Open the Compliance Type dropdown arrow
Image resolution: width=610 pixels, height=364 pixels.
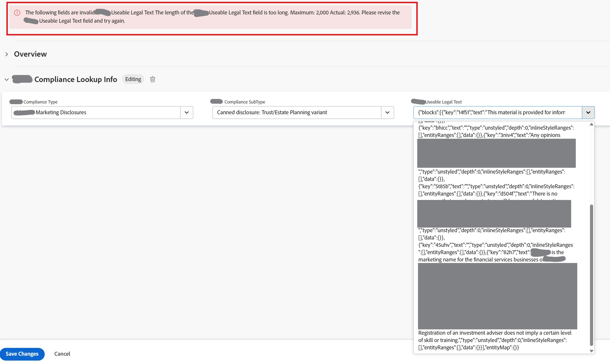pos(186,113)
